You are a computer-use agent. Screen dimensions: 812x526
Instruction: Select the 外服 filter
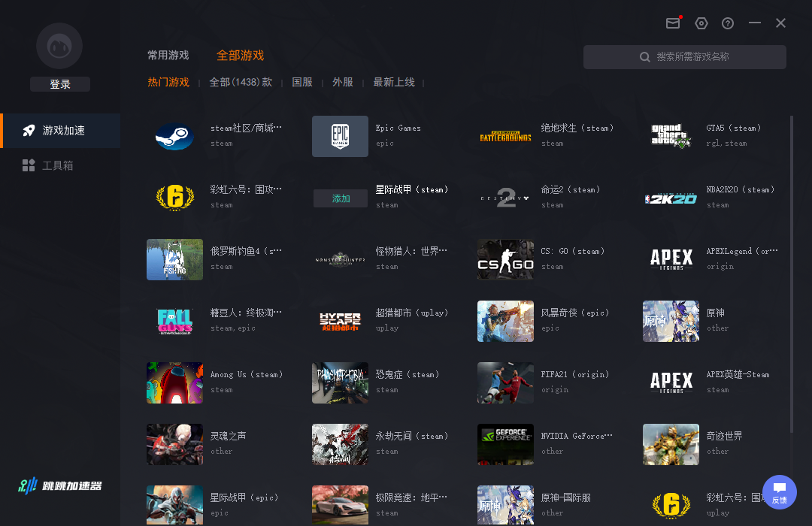pyautogui.click(x=343, y=83)
